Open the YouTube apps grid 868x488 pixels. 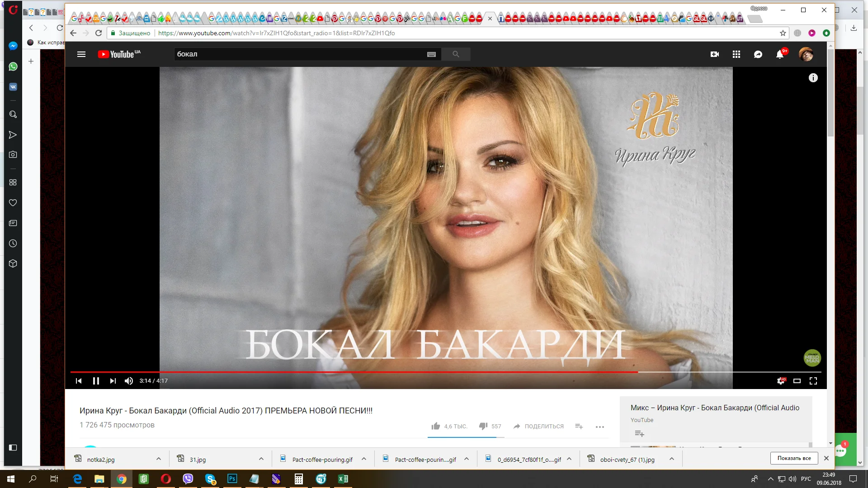pyautogui.click(x=736, y=54)
